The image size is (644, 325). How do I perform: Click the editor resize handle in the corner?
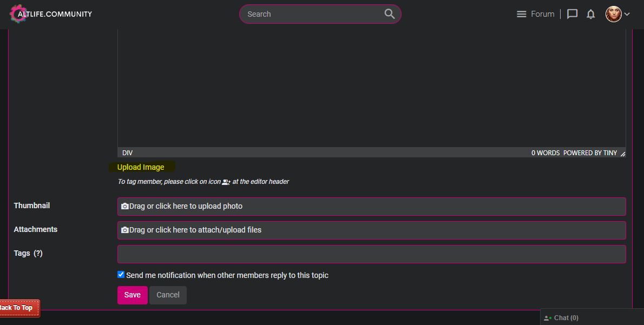(622, 154)
